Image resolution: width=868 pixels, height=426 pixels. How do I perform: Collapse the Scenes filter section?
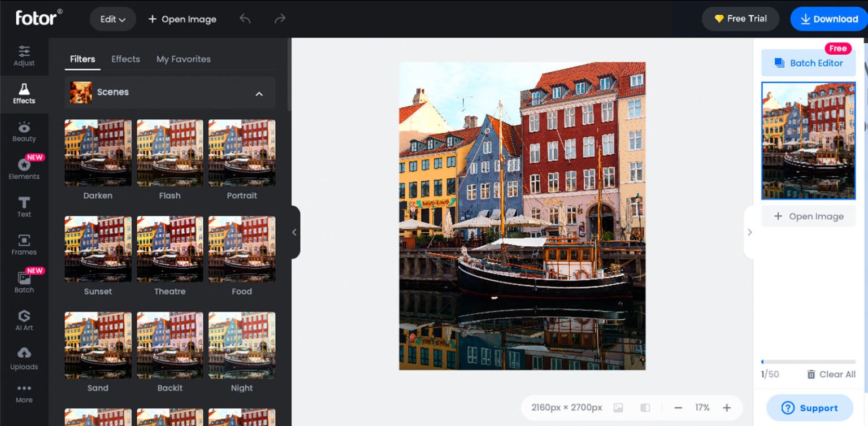coord(259,93)
